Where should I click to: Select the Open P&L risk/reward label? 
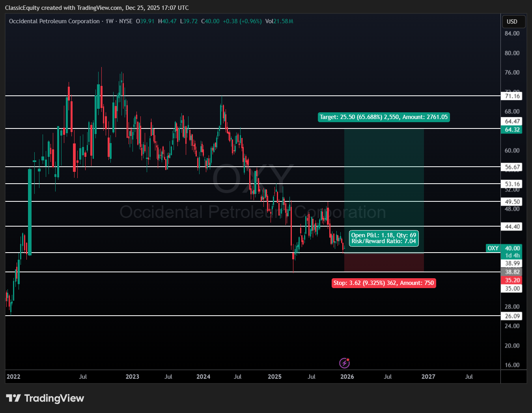[x=384, y=238]
